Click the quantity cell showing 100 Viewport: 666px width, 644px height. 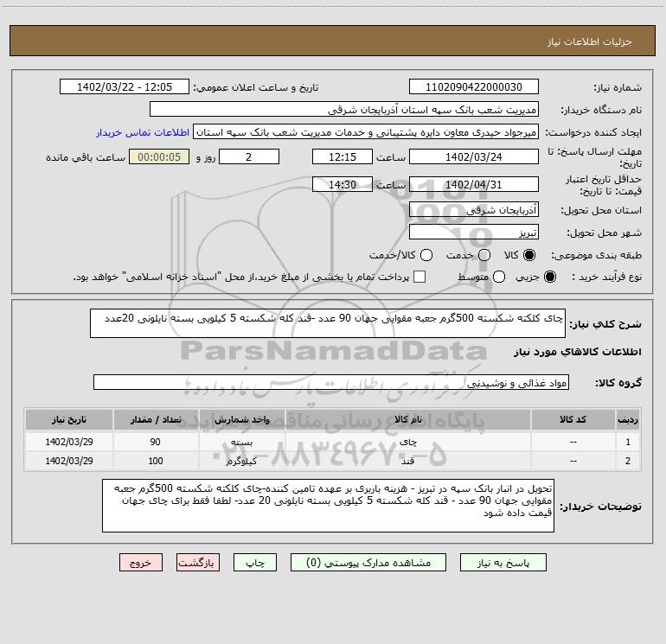156,461
